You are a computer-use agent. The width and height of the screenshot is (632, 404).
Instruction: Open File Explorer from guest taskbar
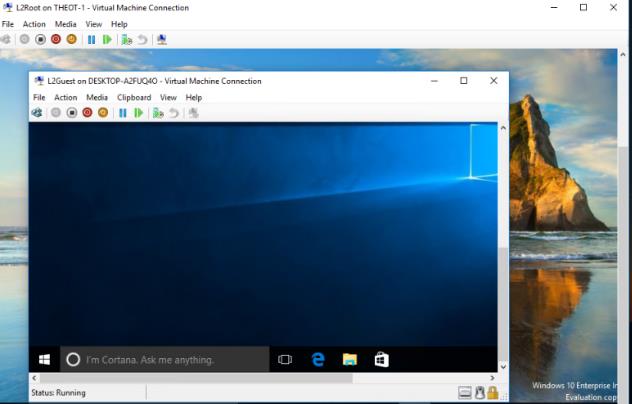[349, 359]
